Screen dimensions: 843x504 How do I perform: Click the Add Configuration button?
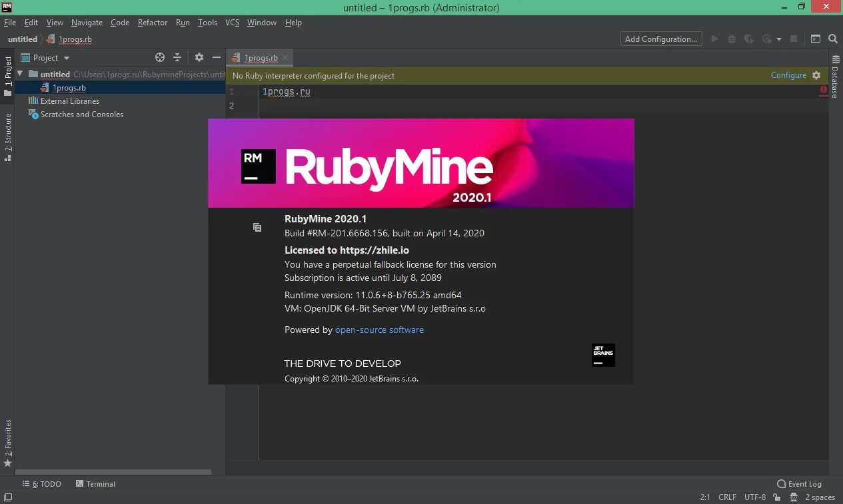coord(661,39)
